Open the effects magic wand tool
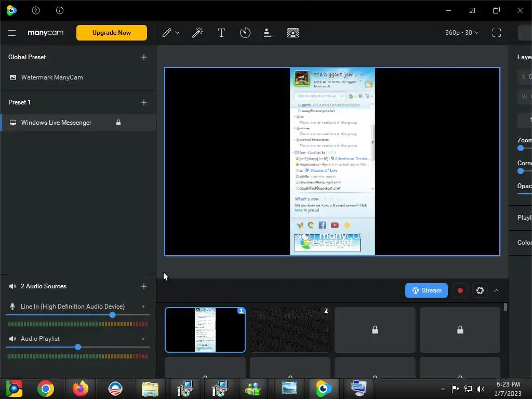This screenshot has width=532, height=399. (x=197, y=33)
